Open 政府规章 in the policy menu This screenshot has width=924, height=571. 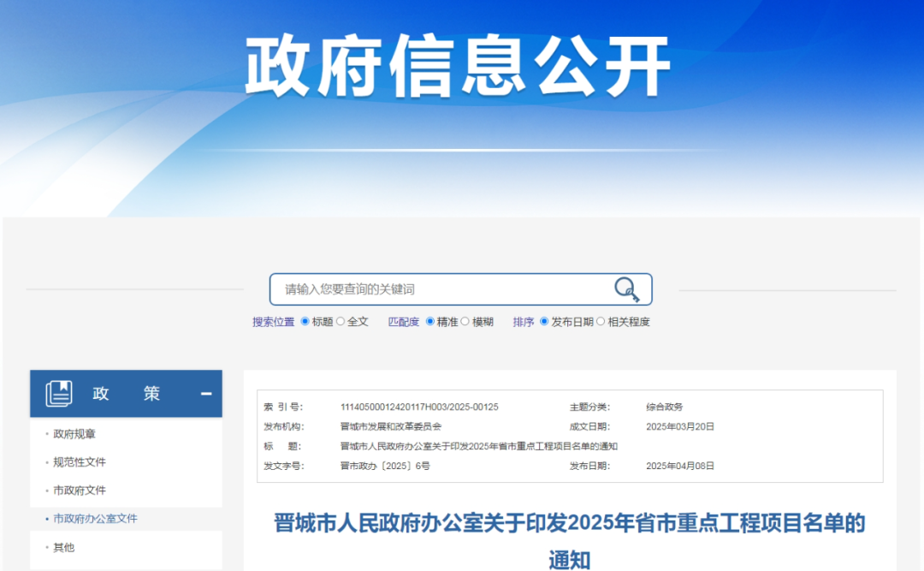point(74,434)
